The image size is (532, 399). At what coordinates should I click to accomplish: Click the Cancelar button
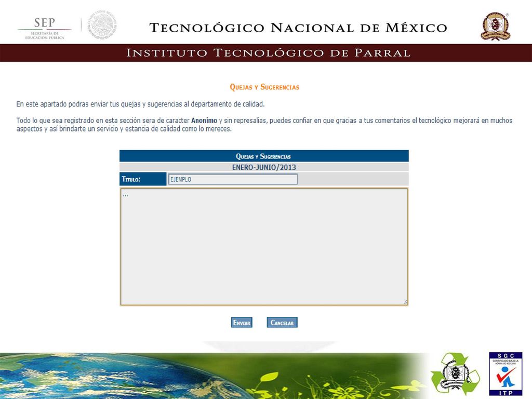tap(282, 322)
